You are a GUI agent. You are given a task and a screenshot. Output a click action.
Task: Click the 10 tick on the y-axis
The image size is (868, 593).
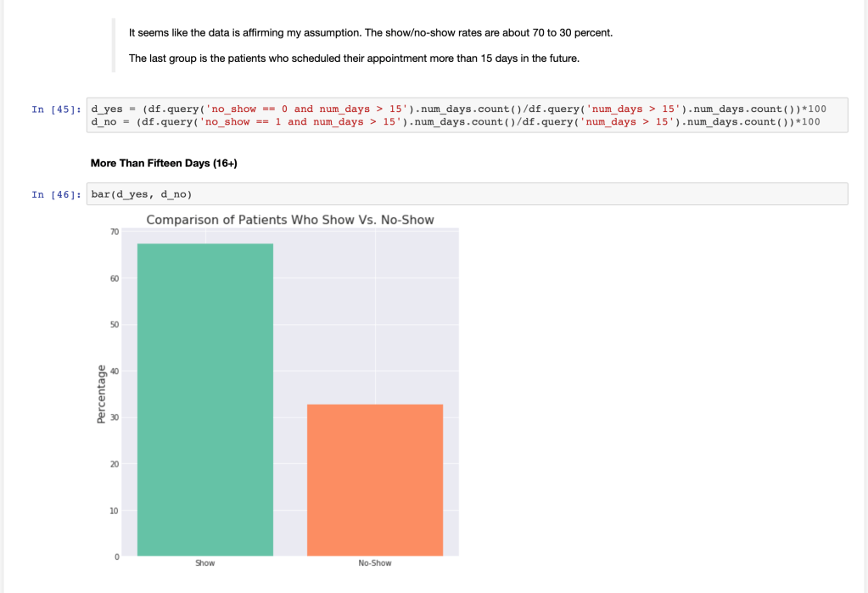[115, 511]
